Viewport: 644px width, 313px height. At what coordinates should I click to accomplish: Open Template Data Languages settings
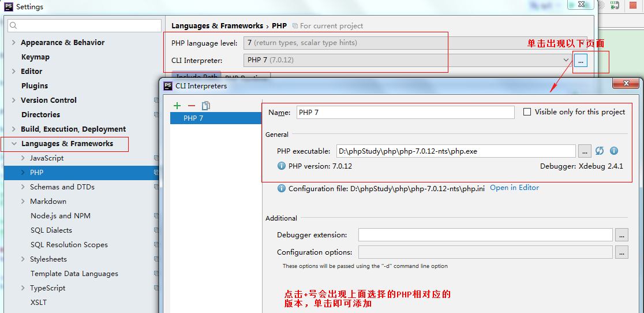[74, 274]
